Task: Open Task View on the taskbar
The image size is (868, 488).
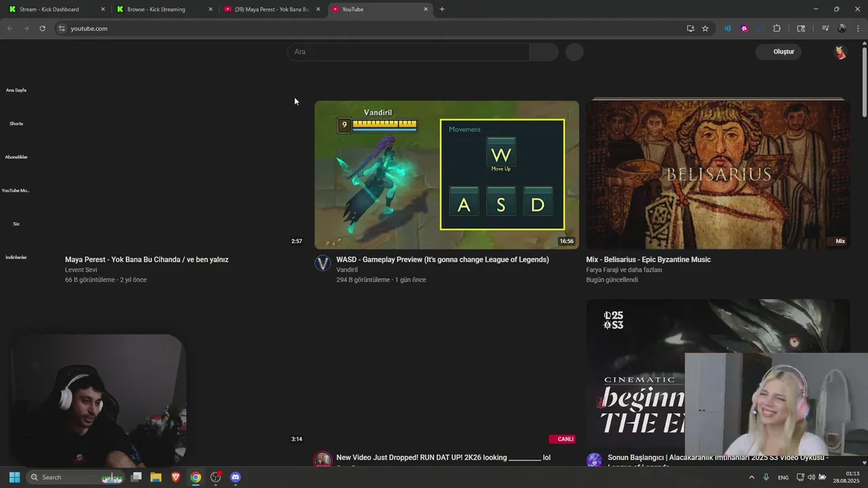Action: coord(136,477)
